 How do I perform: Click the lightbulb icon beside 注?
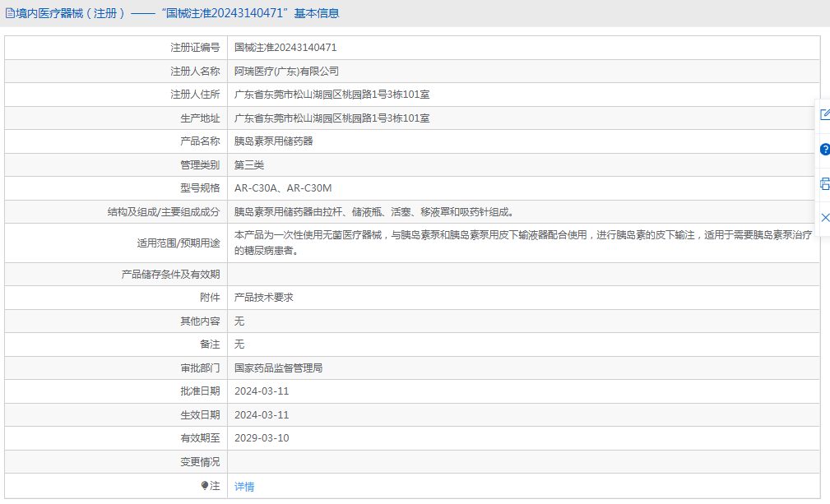205,485
